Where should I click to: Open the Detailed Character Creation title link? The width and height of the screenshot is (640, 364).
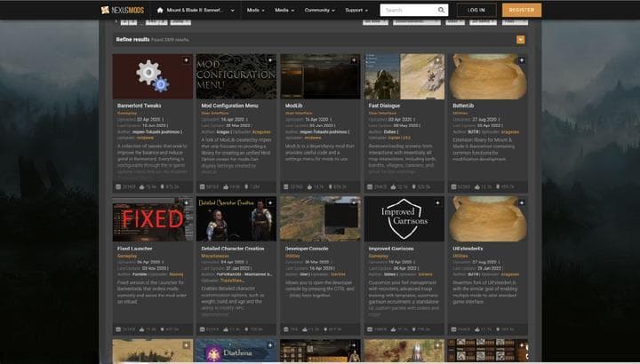(x=233, y=249)
